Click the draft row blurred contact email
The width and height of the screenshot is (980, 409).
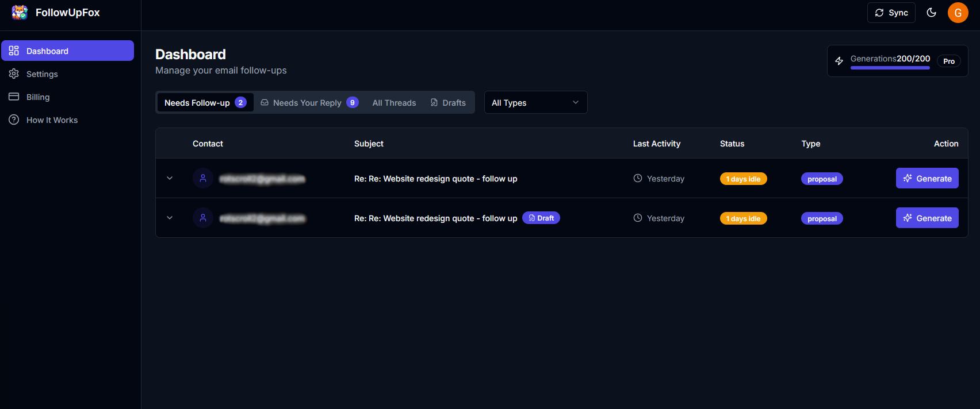(x=262, y=218)
